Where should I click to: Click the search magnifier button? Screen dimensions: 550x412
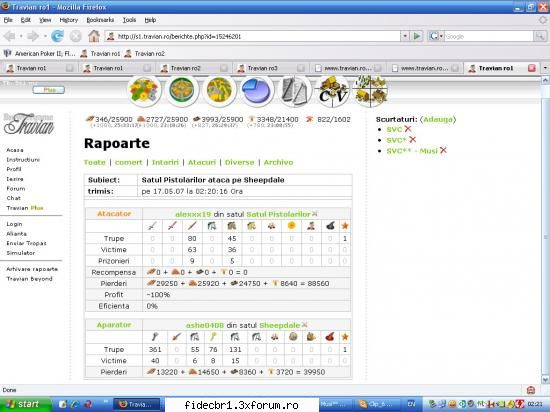(x=539, y=36)
